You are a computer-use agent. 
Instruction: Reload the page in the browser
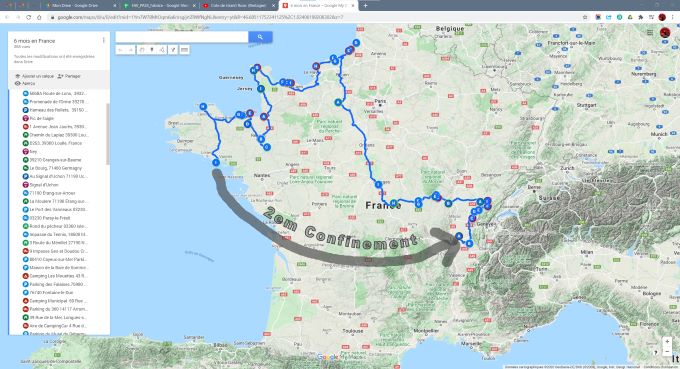click(x=29, y=17)
